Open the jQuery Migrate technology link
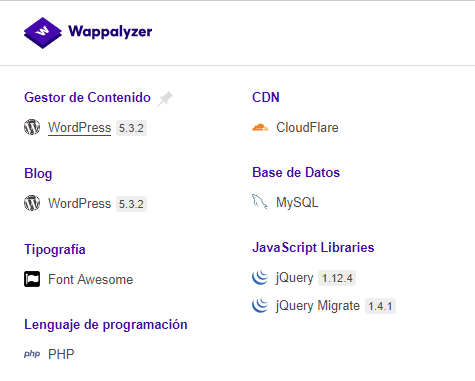 tap(318, 306)
